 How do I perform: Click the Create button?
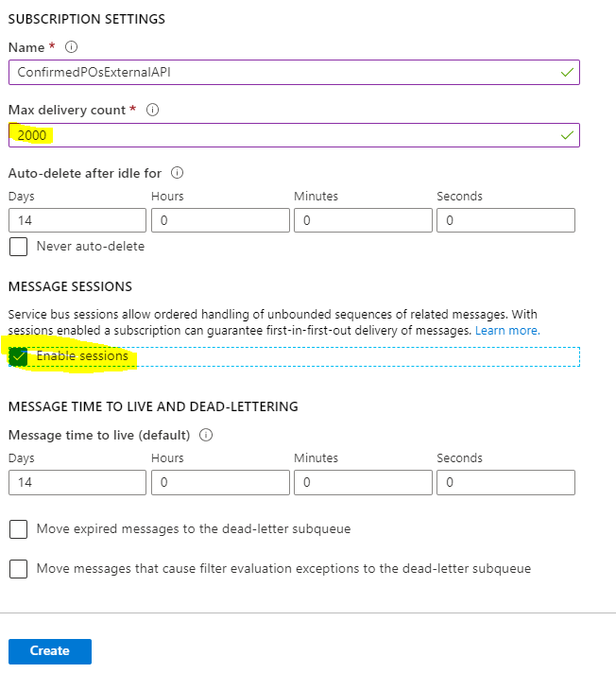pos(50,651)
